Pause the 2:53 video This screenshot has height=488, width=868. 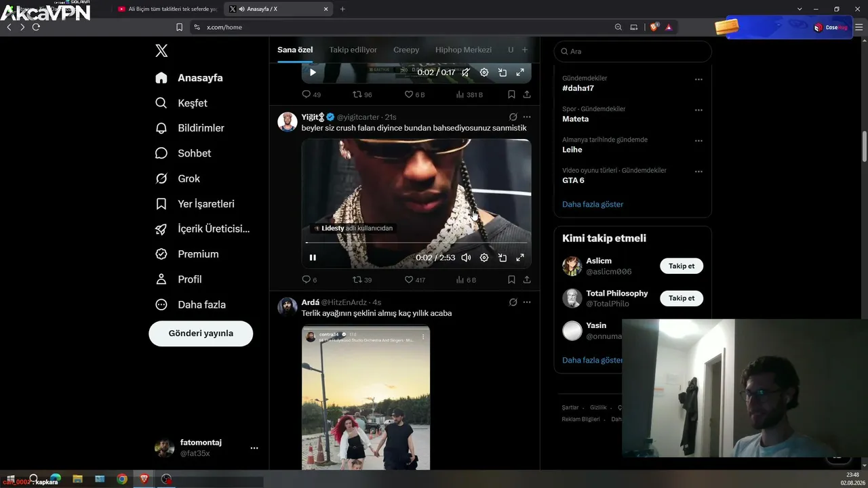313,258
